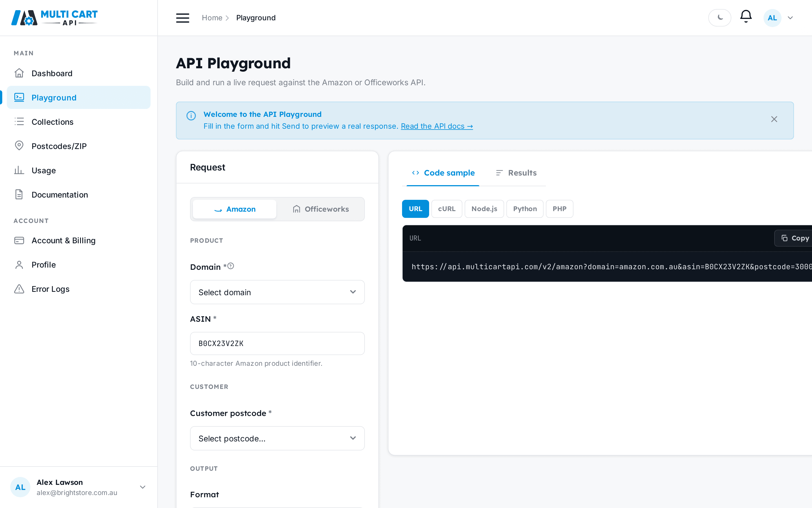Click Alex Lawson's avatar in sidebar footer
The height and width of the screenshot is (508, 812).
20,487
